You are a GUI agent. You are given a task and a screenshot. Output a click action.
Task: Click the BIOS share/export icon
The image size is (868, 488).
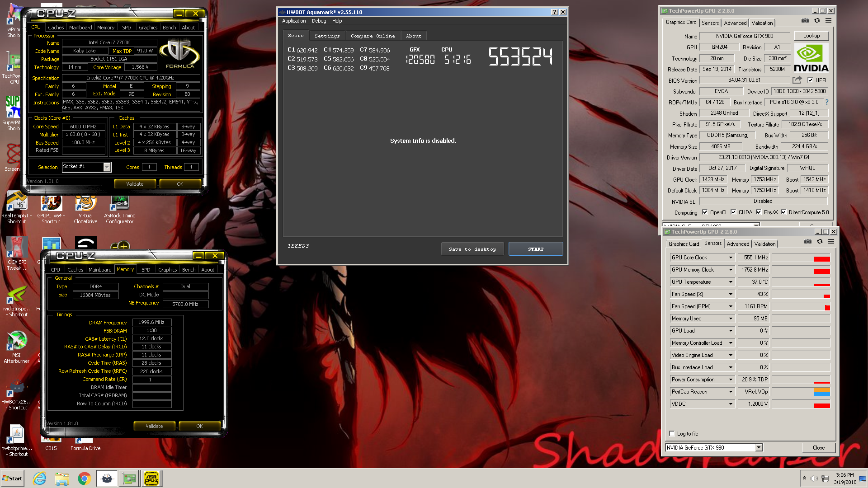click(x=797, y=80)
